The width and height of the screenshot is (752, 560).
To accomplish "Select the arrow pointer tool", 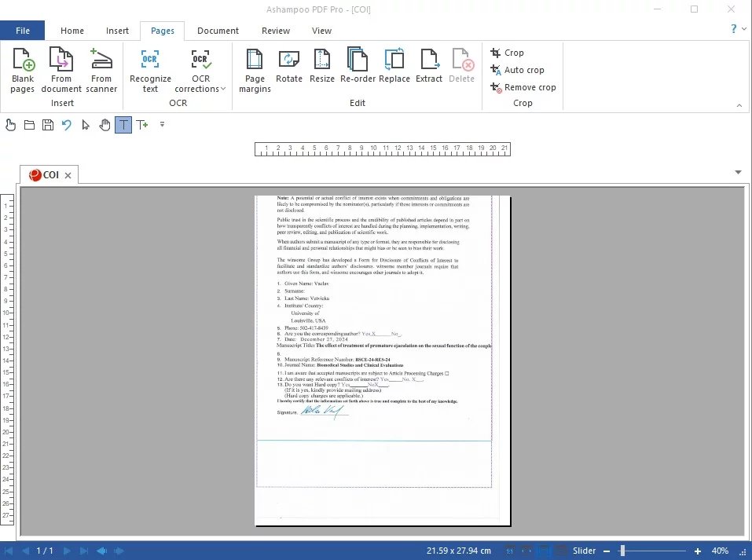I will pyautogui.click(x=86, y=125).
